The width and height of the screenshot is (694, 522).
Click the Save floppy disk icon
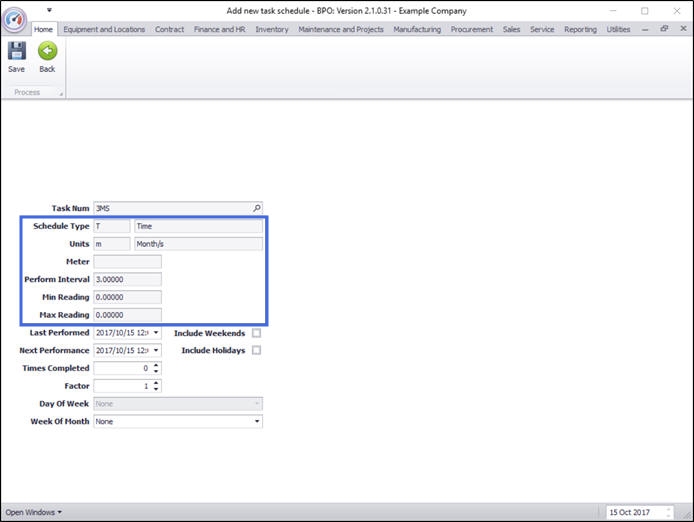[17, 51]
